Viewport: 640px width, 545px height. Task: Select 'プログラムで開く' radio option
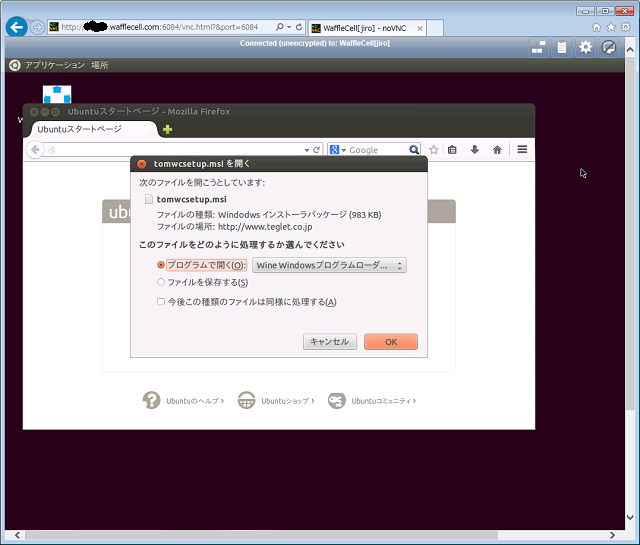(161, 265)
